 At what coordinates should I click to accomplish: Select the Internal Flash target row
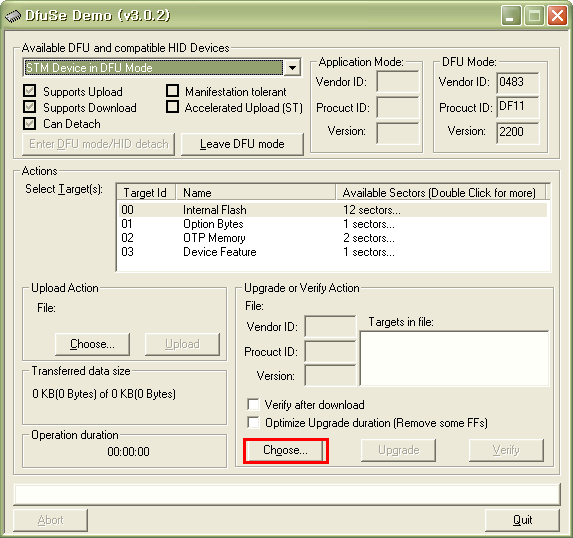pos(333,210)
